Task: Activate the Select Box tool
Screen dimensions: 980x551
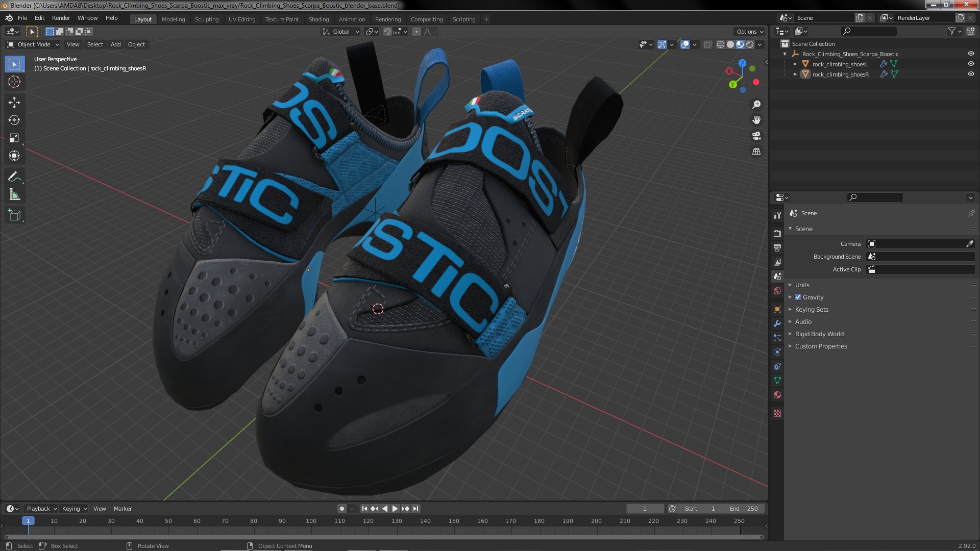Action: click(14, 64)
